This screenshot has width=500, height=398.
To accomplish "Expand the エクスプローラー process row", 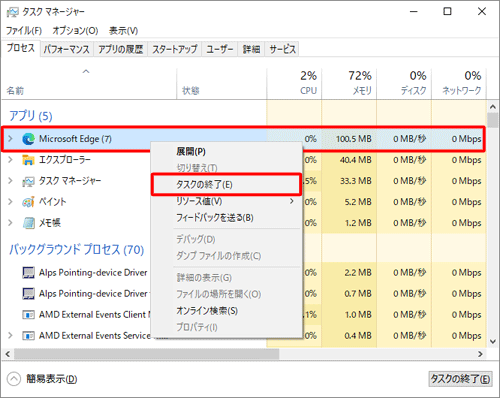I will tap(10, 160).
